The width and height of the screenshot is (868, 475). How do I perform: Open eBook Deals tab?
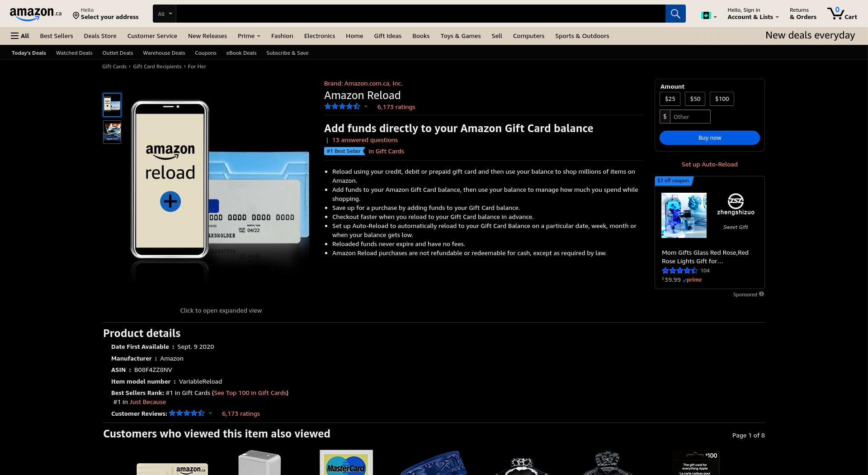(241, 53)
